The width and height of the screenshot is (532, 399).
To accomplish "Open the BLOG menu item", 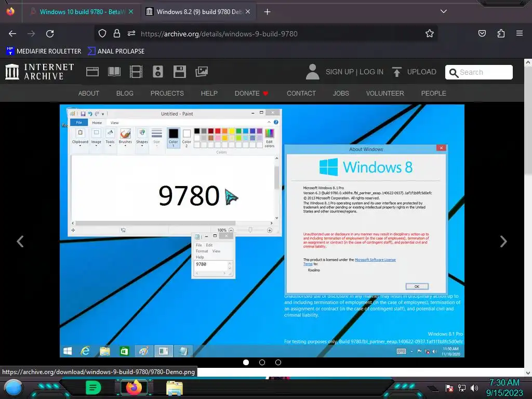I will (125, 94).
